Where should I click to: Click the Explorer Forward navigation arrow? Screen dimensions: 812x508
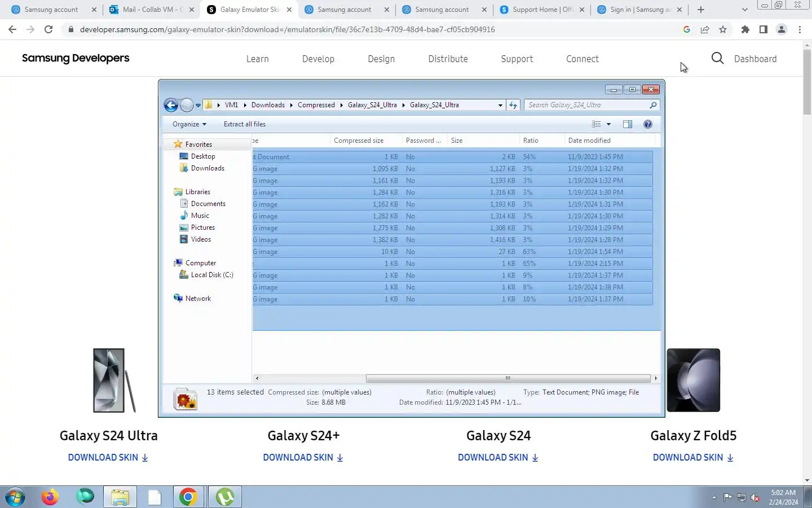187,105
